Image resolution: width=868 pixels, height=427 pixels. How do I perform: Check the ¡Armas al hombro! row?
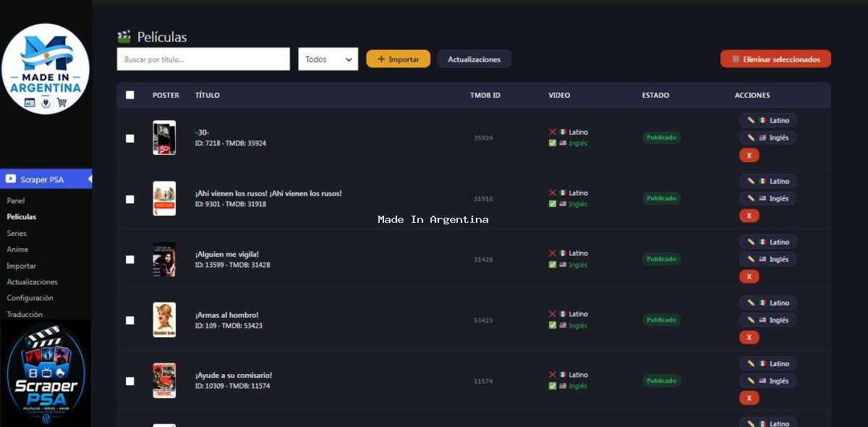pos(130,320)
